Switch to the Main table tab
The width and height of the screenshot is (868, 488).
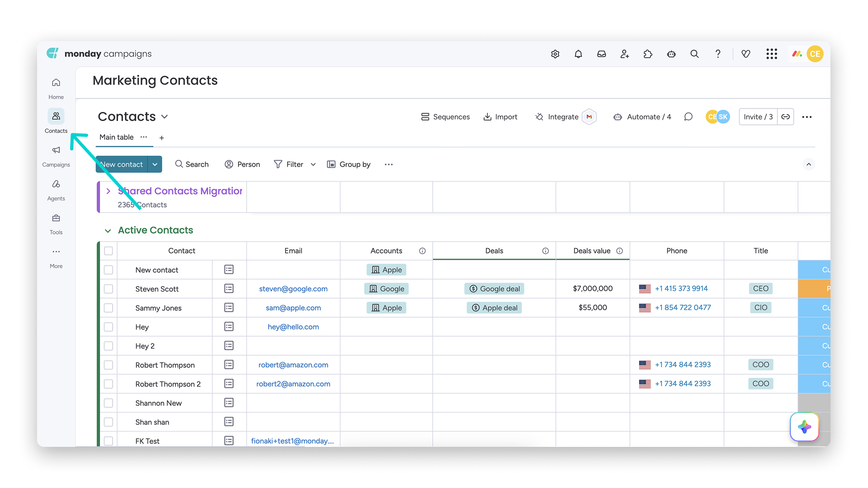pyautogui.click(x=117, y=137)
